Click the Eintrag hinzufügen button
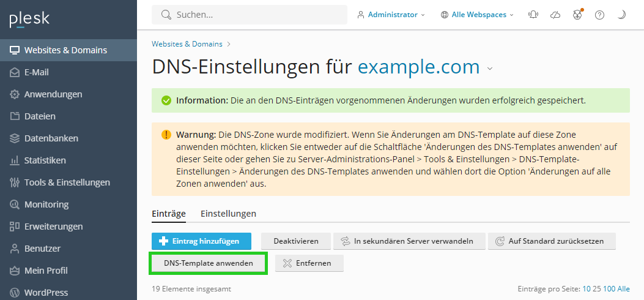The height and width of the screenshot is (300, 644). coord(201,241)
